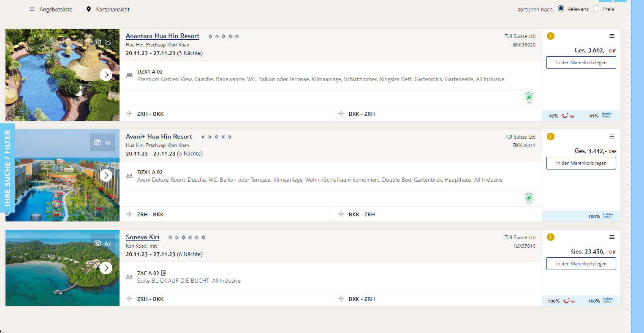Open Anantara Hua Hin Resort pool thumbnail

click(62, 75)
